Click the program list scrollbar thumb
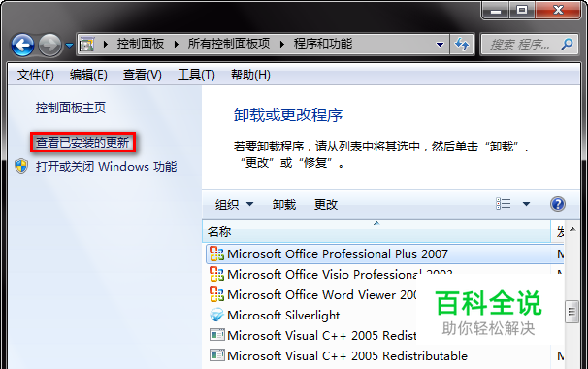 (x=572, y=311)
